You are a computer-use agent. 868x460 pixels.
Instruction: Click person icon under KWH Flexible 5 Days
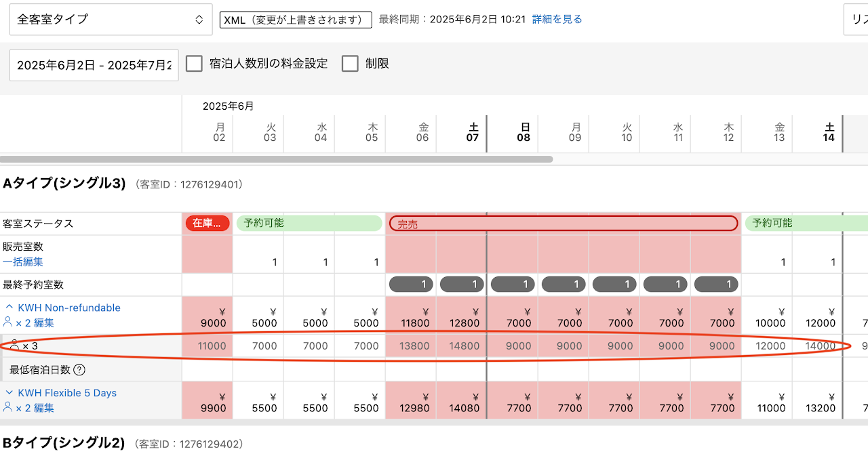[x=8, y=408]
